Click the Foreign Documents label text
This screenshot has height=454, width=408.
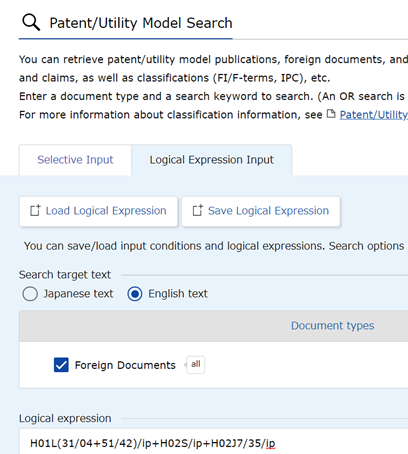pyautogui.click(x=125, y=365)
